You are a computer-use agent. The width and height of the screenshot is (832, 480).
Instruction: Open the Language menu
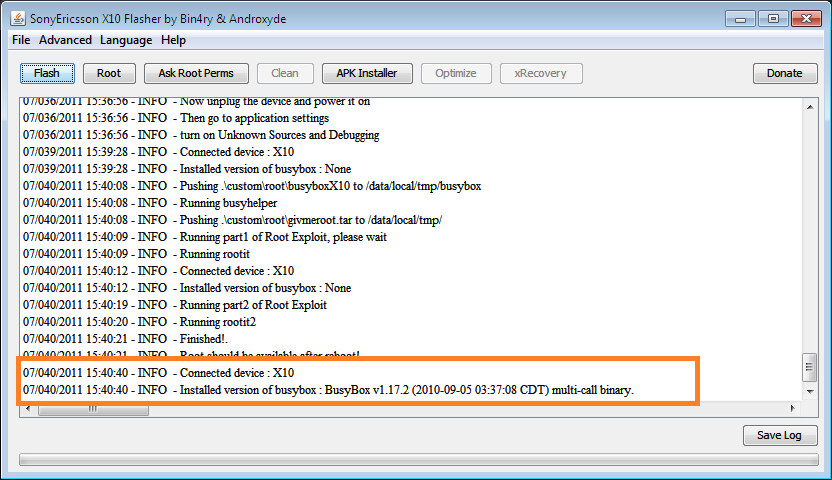(x=126, y=40)
